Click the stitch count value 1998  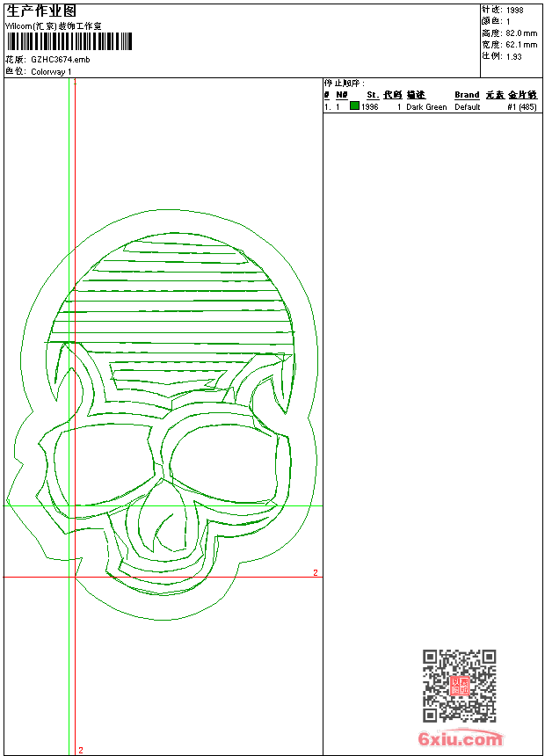coord(515,11)
